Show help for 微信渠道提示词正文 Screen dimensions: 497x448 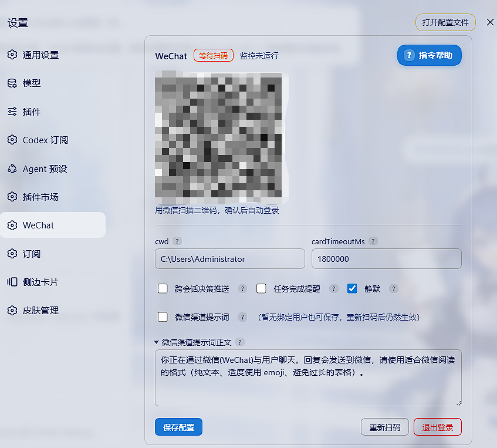click(240, 342)
